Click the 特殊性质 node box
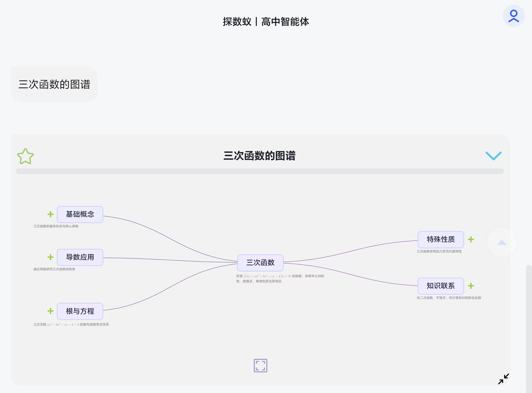Viewport: 532px width, 393px height. pos(440,239)
